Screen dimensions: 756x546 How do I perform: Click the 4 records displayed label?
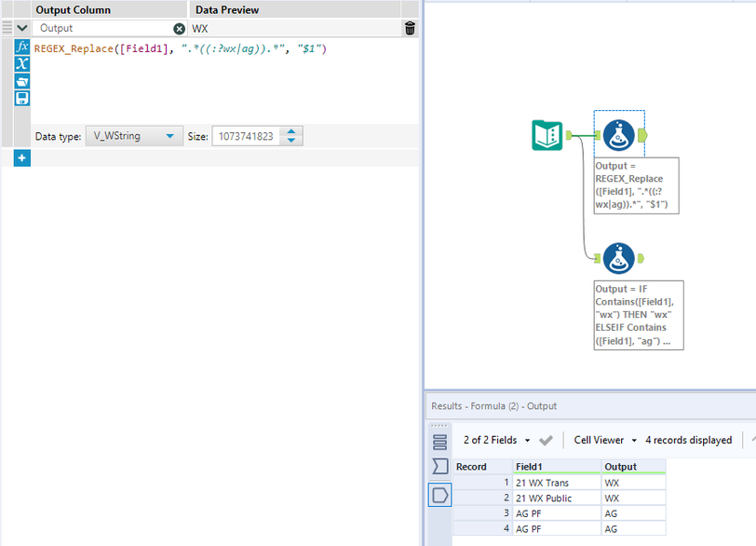tap(689, 440)
